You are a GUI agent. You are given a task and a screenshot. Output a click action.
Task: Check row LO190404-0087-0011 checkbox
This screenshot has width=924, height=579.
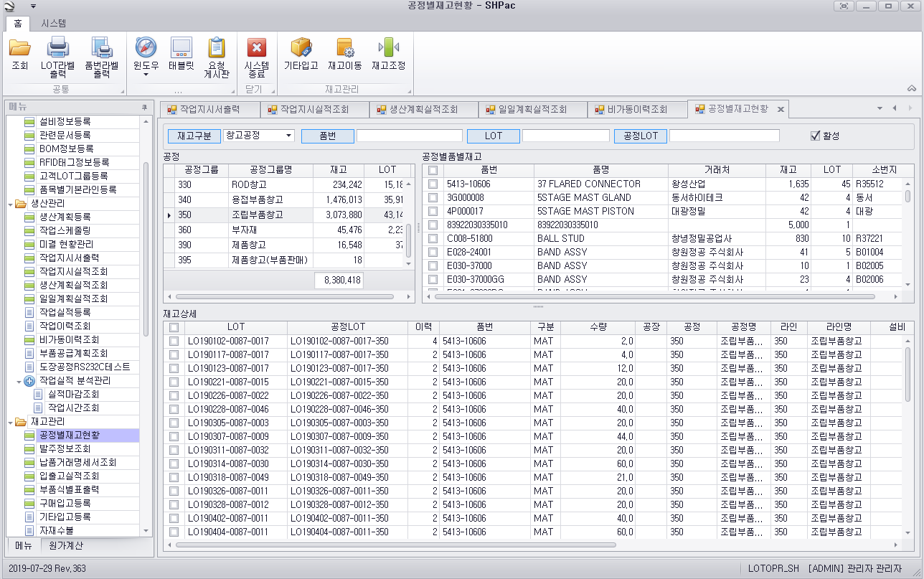[174, 532]
